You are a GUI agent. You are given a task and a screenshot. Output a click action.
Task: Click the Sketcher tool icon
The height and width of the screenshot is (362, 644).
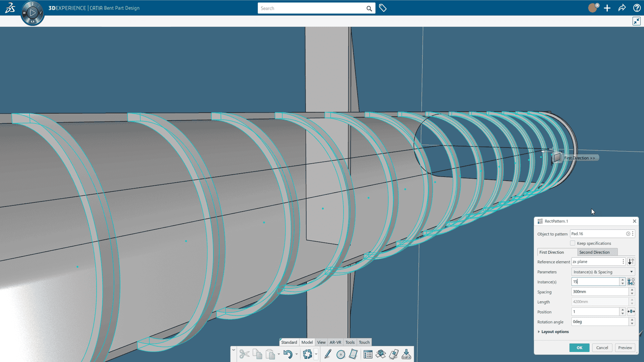coord(327,354)
